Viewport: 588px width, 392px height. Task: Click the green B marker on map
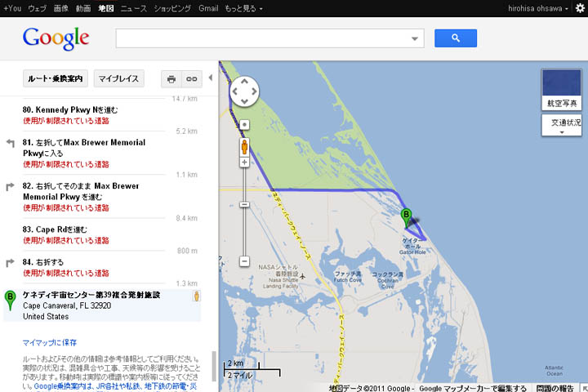click(406, 217)
